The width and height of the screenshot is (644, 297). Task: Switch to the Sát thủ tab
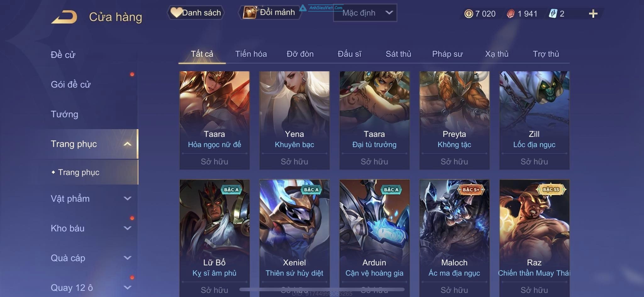pyautogui.click(x=398, y=54)
